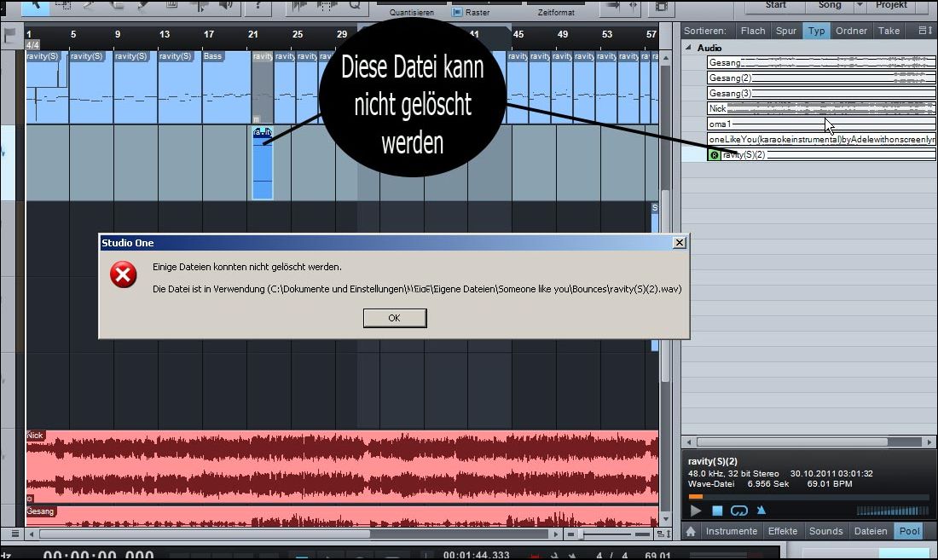
Task: Toggle the Raster snap checkbox
Action: 457,12
